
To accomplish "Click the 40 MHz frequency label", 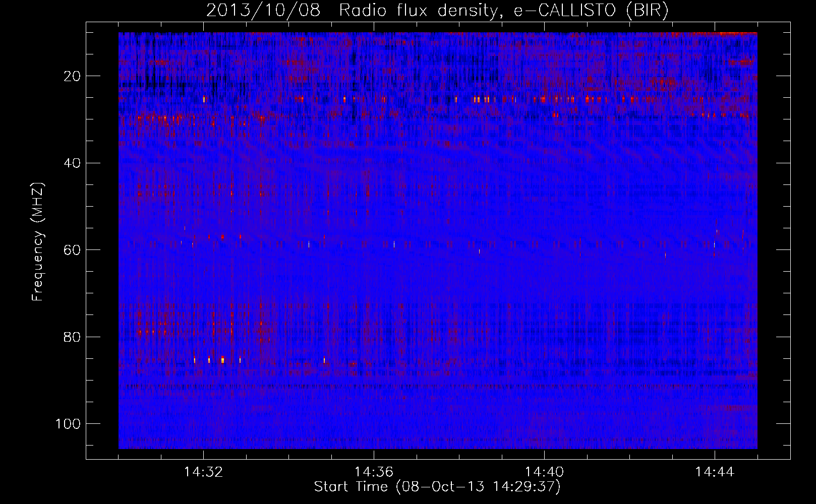I will pos(72,163).
